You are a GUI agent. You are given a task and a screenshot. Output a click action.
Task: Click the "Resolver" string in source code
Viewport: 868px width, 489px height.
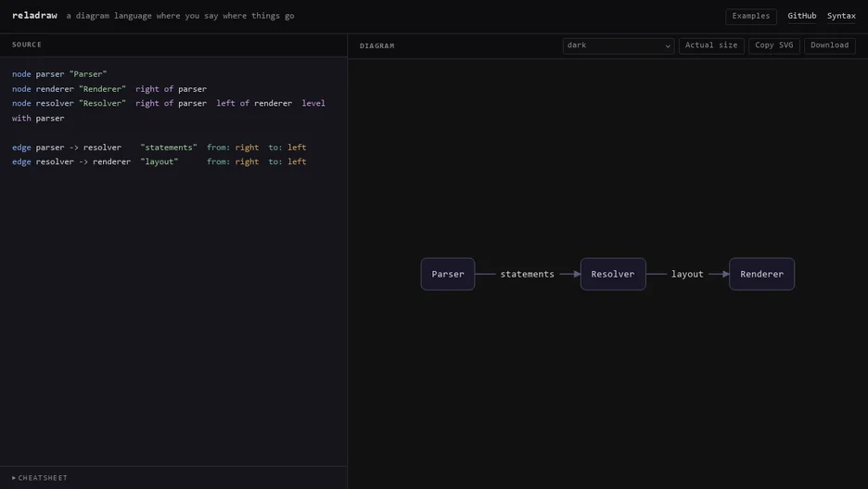click(102, 104)
